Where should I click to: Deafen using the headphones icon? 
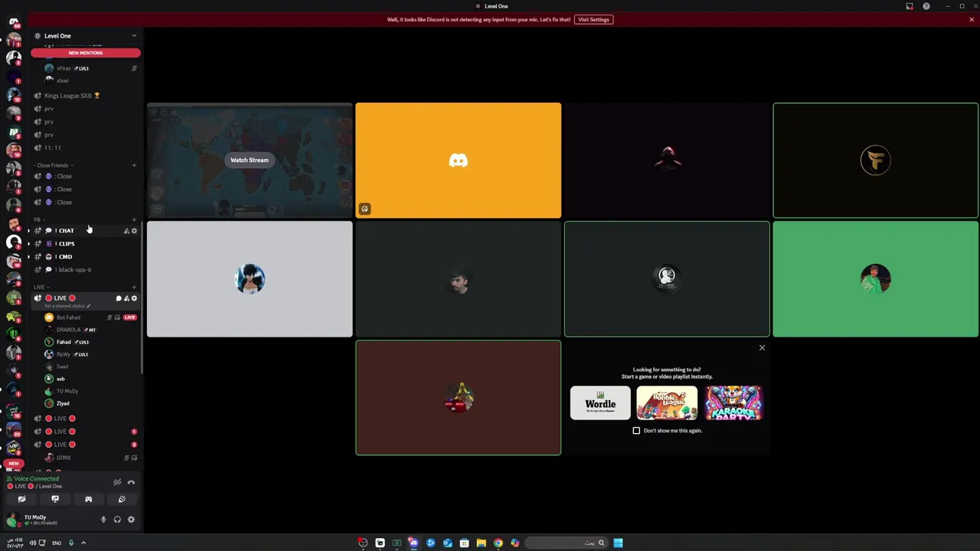(117, 520)
